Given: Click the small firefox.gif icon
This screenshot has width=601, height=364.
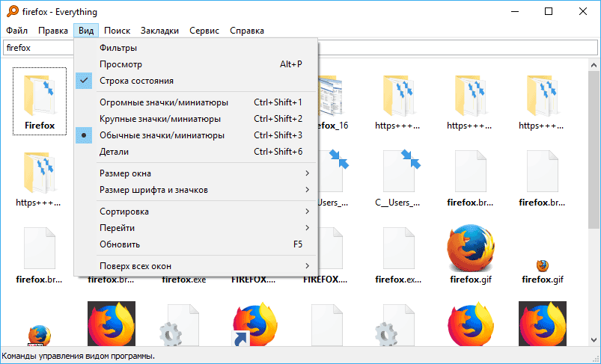Looking at the screenshot, I should point(543,265).
